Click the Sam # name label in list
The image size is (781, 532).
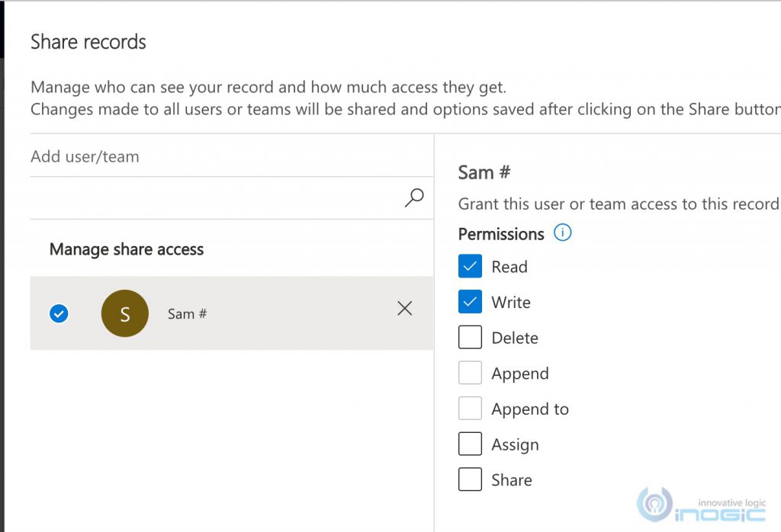click(x=186, y=312)
